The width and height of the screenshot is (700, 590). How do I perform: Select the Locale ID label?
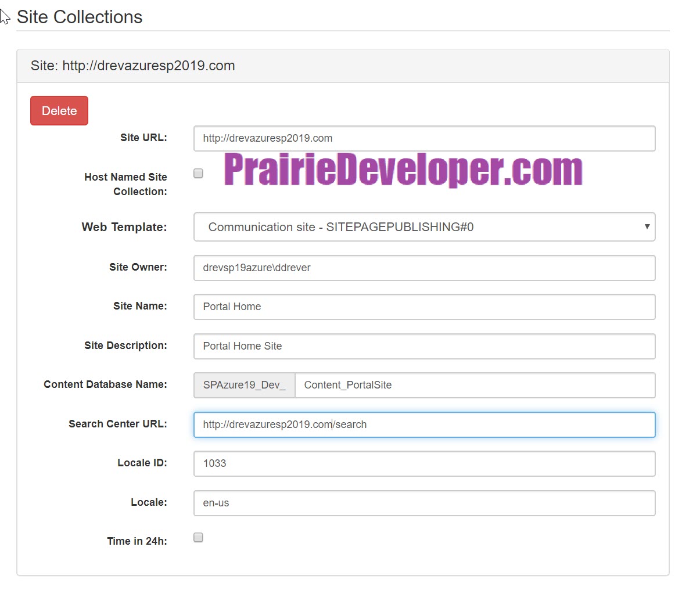pos(142,463)
